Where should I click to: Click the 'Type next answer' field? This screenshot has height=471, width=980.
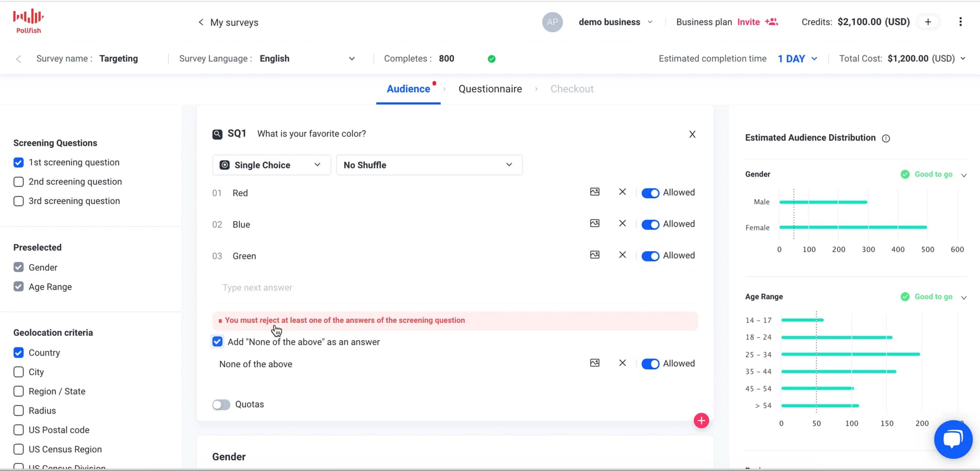(x=454, y=288)
